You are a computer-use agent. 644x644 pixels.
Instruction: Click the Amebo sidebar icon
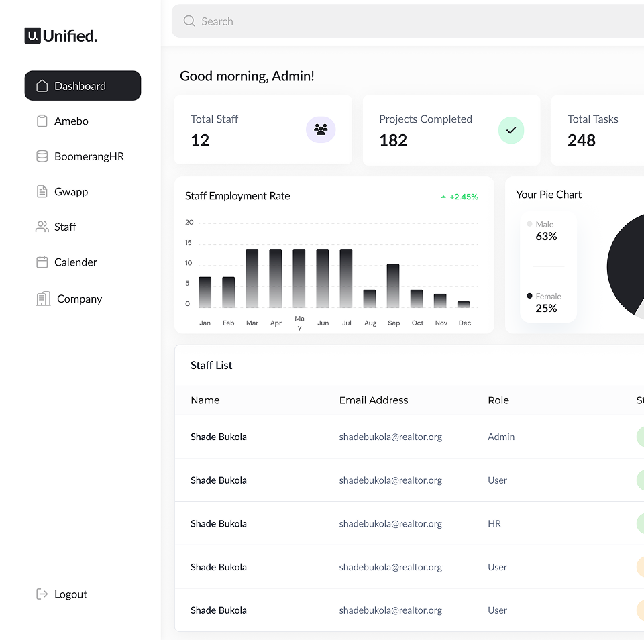[42, 121]
